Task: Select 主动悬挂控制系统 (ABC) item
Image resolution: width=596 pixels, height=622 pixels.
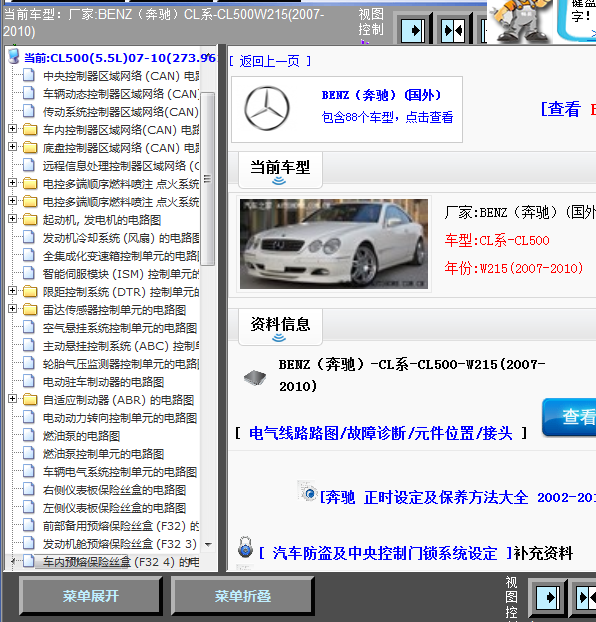Action: click(x=121, y=346)
